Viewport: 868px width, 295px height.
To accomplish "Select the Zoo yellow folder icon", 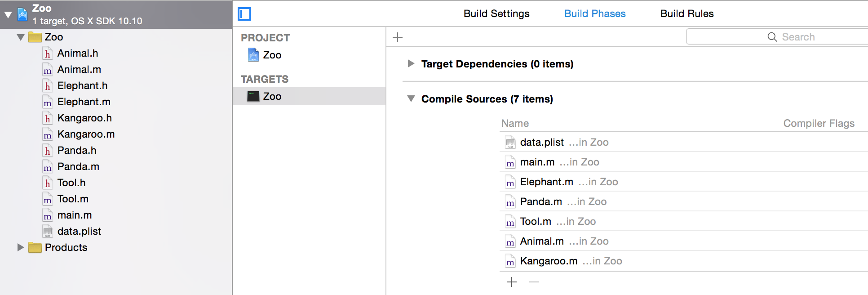I will coord(35,37).
